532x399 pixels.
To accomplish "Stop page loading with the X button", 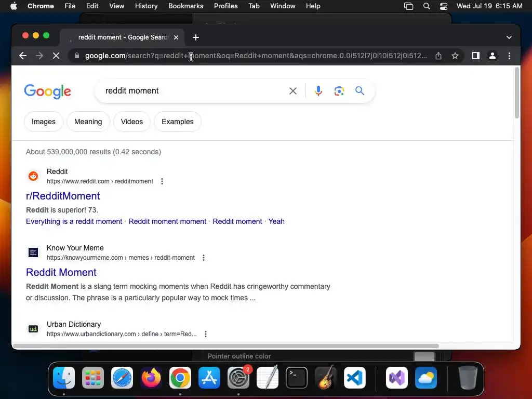I will pos(56,56).
